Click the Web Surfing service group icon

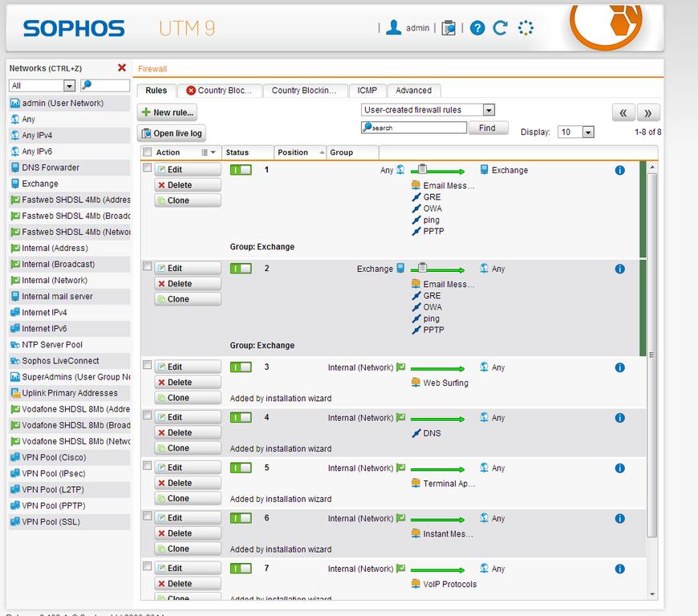pos(416,383)
